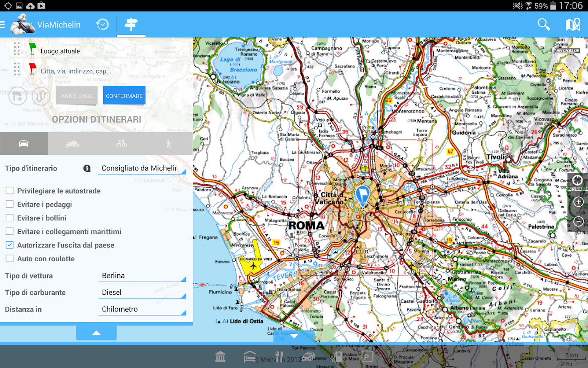This screenshot has width=588, height=368.
Task: Click the CONFERMARE button
Action: [x=124, y=96]
